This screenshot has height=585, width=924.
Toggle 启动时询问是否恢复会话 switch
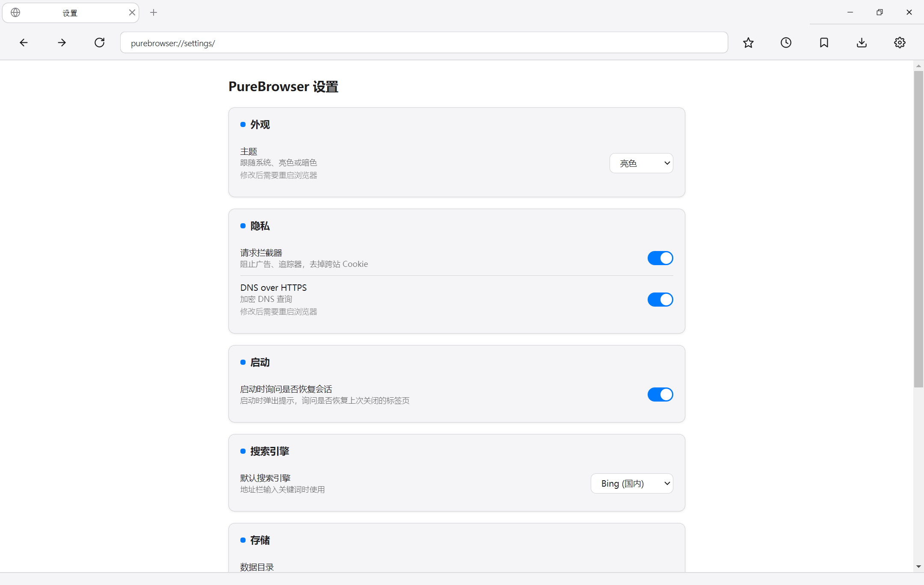click(x=660, y=394)
